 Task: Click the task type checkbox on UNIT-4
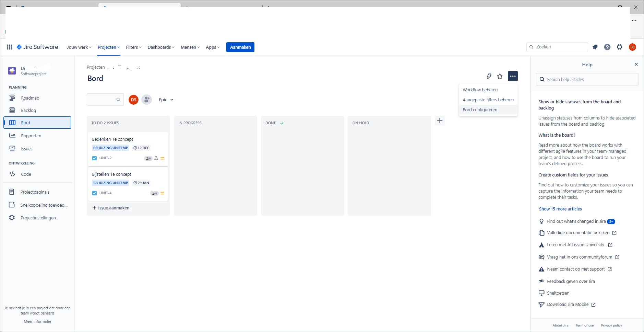tap(94, 193)
